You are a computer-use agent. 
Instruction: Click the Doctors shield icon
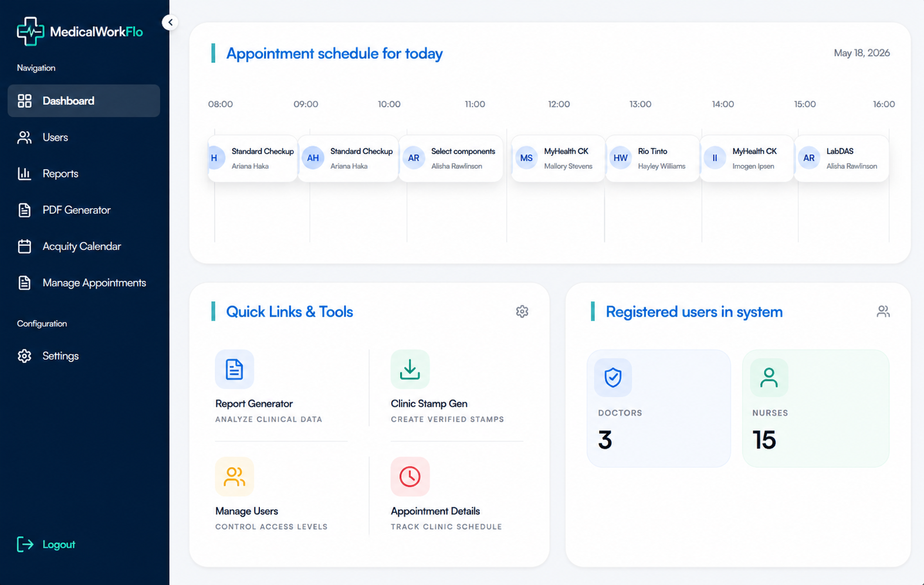click(613, 377)
